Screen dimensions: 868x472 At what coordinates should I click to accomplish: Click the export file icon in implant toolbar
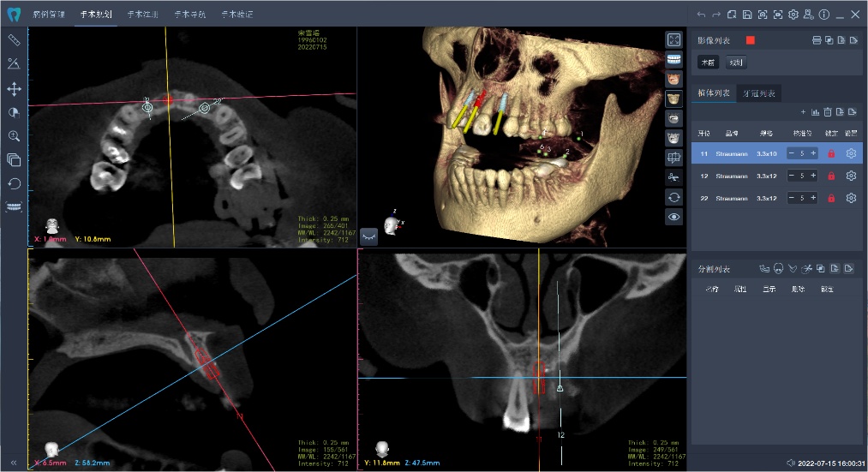852,112
